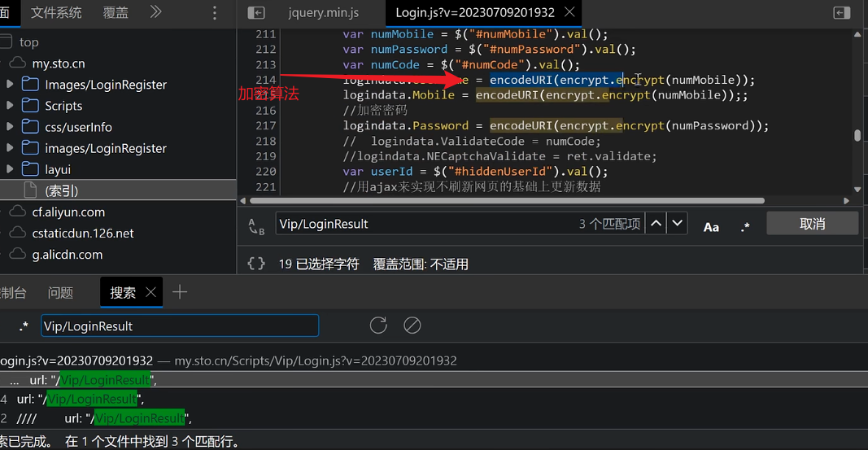
Task: Show more navigator tabs chevron
Action: coord(156,13)
